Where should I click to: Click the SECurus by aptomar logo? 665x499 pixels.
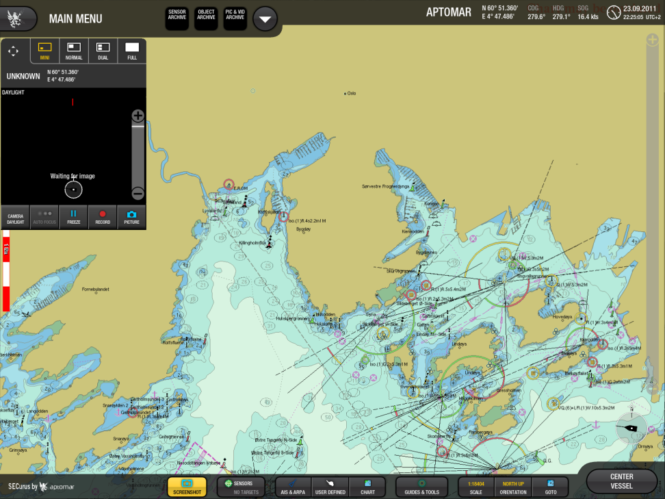click(x=41, y=487)
